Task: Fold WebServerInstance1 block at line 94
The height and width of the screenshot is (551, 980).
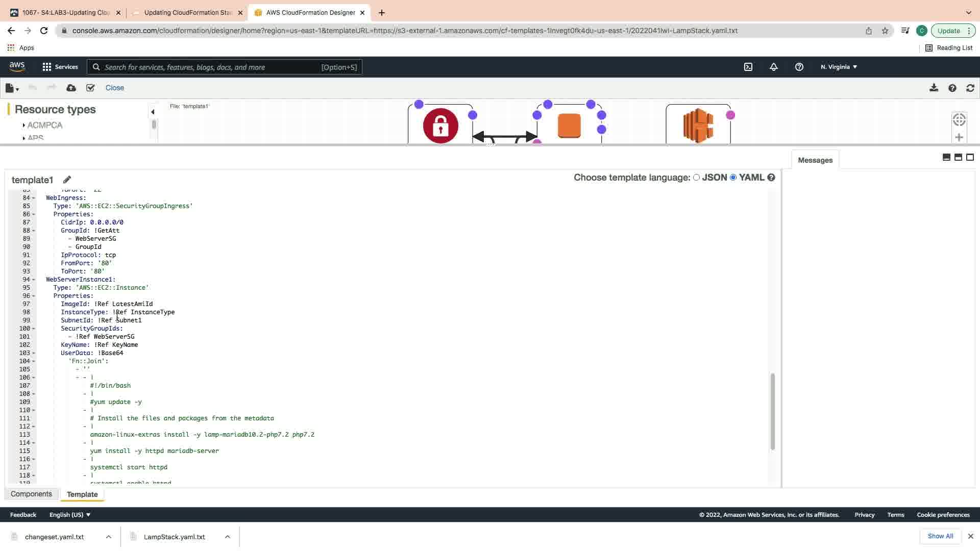Action: tap(34, 280)
